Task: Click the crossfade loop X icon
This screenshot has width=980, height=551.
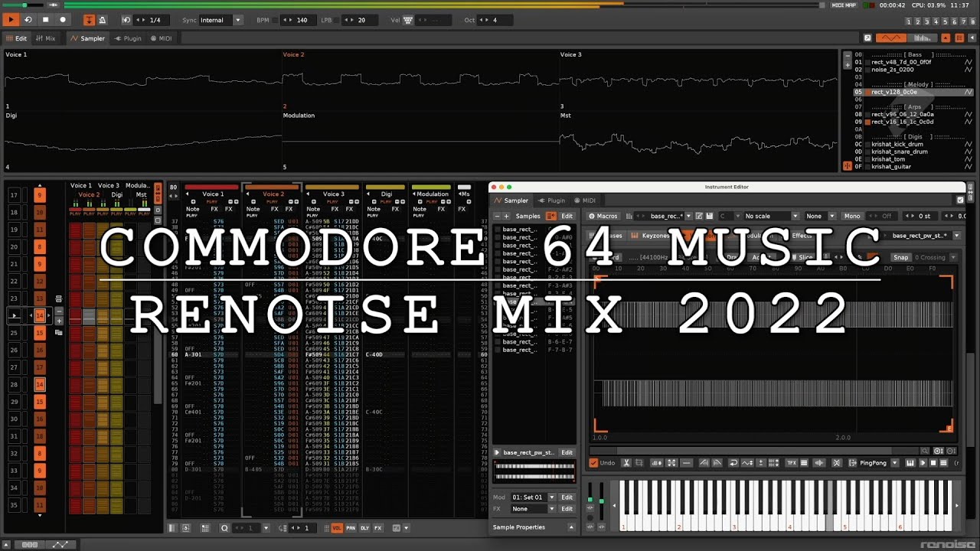Action: 836,463
